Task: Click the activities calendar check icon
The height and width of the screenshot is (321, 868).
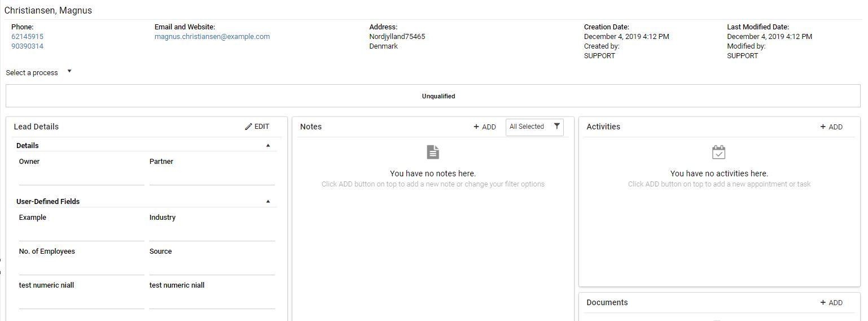Action: pos(718,152)
